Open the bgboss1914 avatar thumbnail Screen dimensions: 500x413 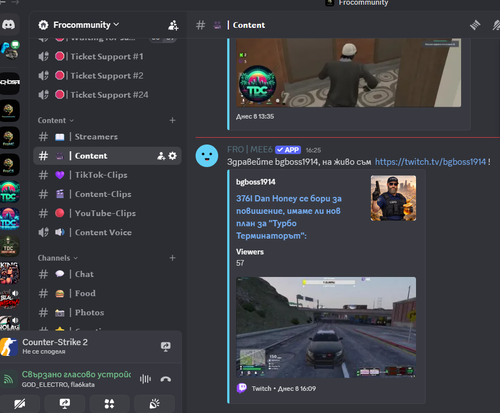pyautogui.click(x=393, y=198)
